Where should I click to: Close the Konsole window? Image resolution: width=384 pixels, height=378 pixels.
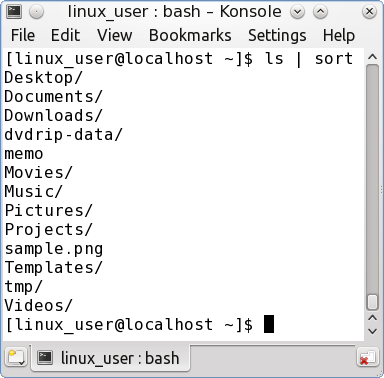coord(369,12)
